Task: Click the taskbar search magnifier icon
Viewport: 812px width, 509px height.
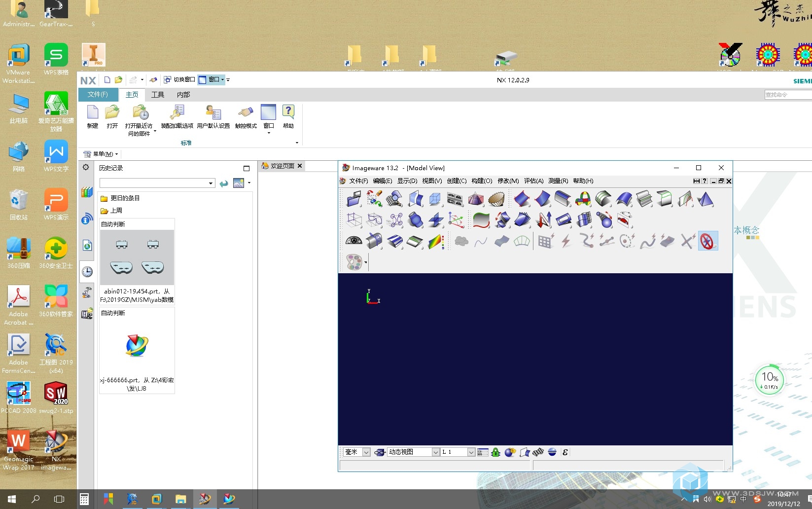Action: coord(35,499)
